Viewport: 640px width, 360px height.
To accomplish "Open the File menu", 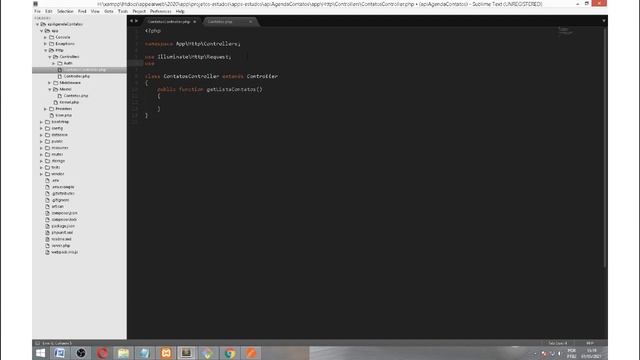I will click(38, 11).
